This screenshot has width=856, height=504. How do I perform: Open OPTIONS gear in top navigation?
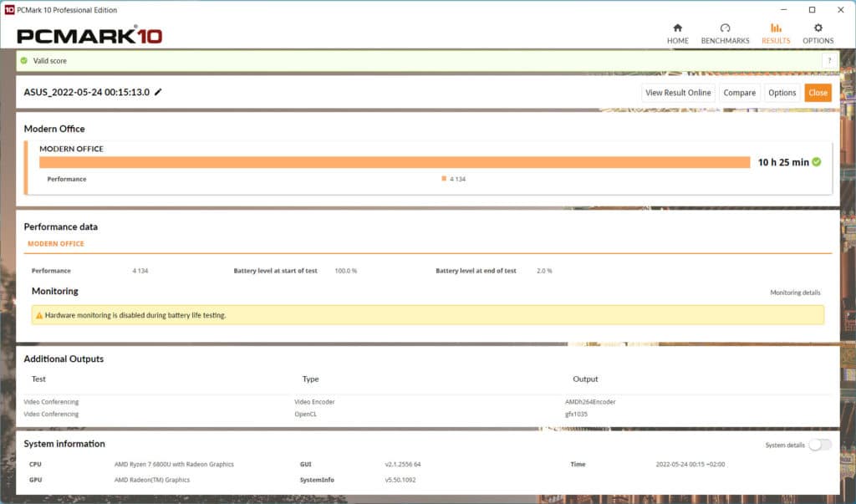[818, 34]
